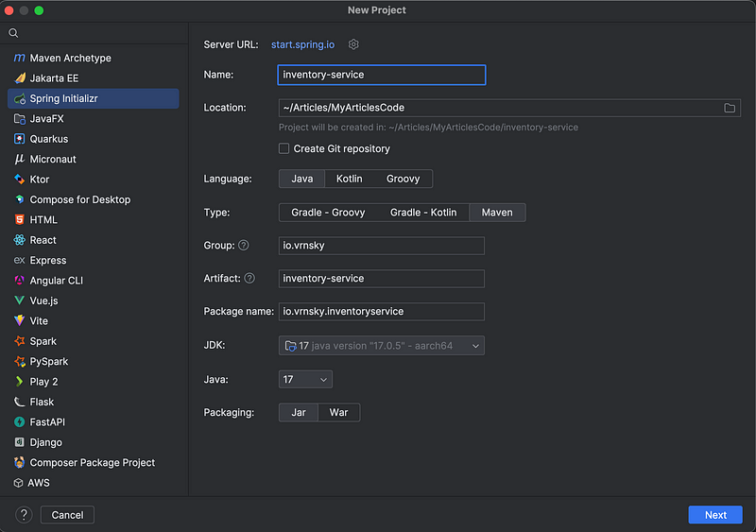The width and height of the screenshot is (756, 532).
Task: Set packaging to War
Action: click(x=338, y=412)
